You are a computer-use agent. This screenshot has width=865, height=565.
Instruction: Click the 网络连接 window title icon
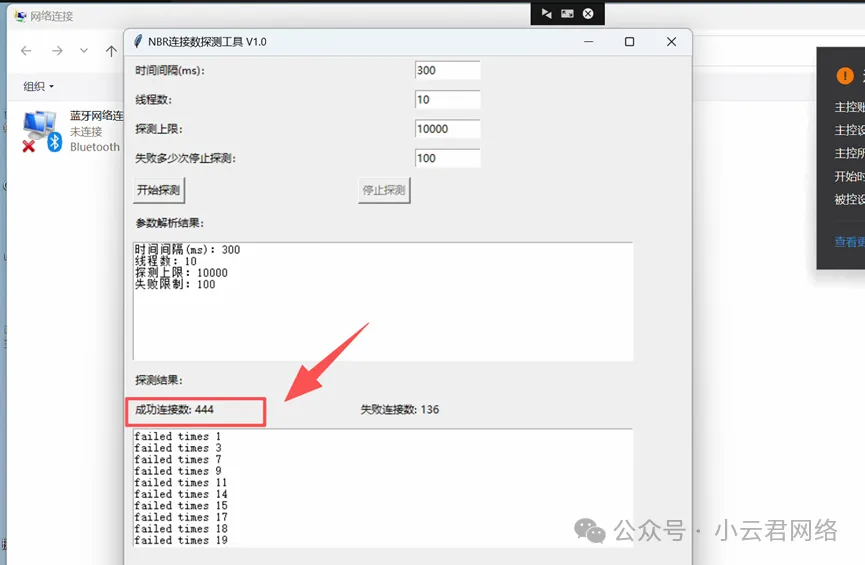point(19,16)
